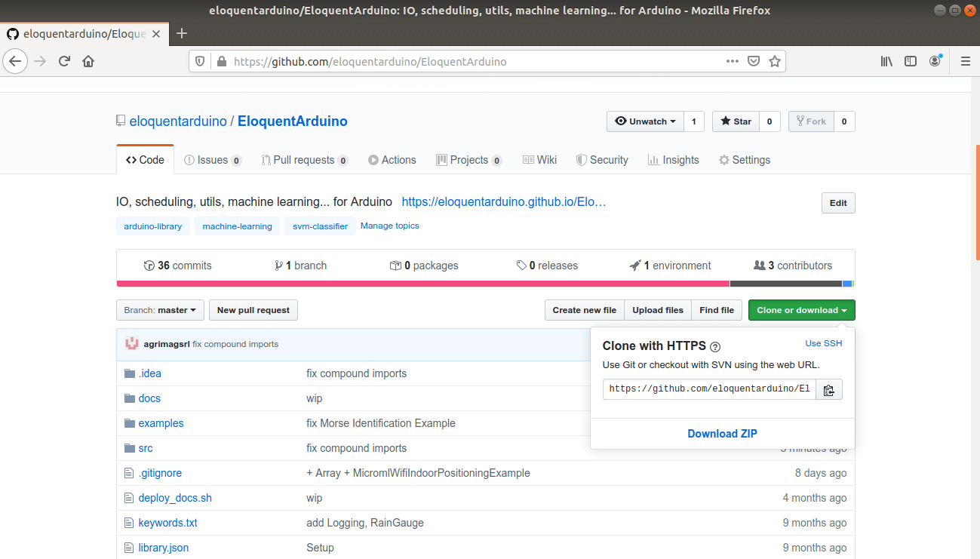980x559 pixels.
Task: Click the Pocket save icon
Action: [754, 62]
